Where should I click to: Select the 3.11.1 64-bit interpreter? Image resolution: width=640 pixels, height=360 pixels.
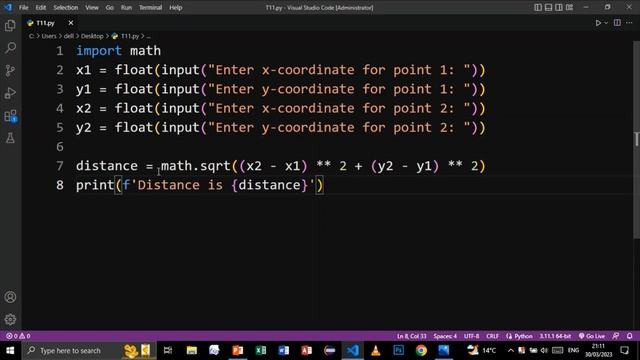[x=555, y=336]
